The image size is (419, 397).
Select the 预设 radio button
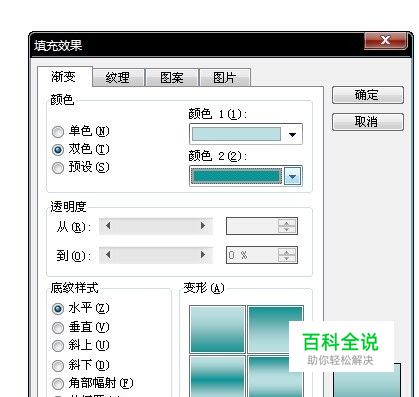pyautogui.click(x=81, y=167)
